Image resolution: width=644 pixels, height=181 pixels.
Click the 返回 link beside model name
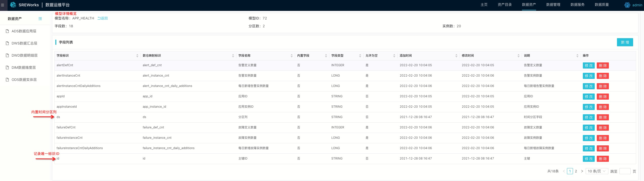click(103, 18)
